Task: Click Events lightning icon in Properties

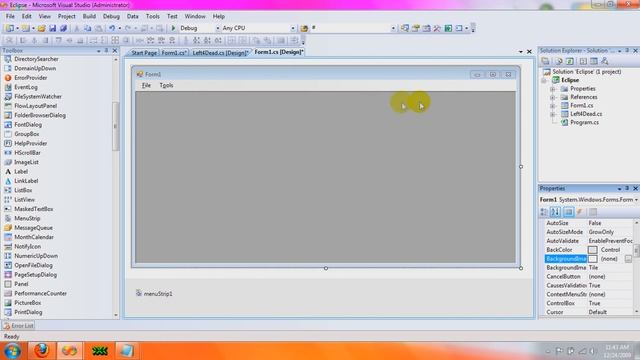Action: [579, 212]
